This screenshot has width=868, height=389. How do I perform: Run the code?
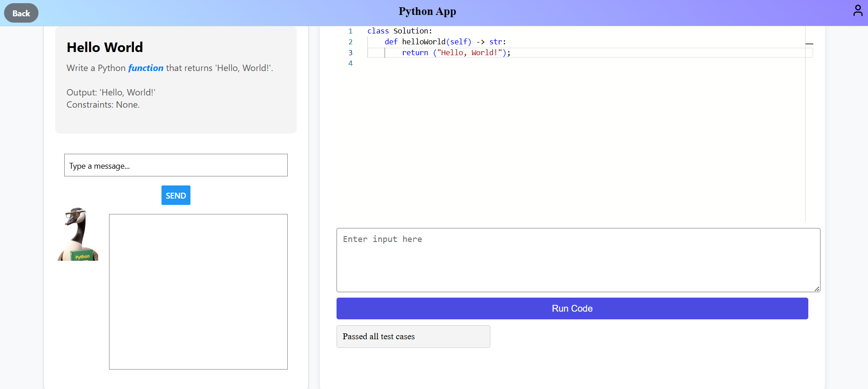[572, 308]
